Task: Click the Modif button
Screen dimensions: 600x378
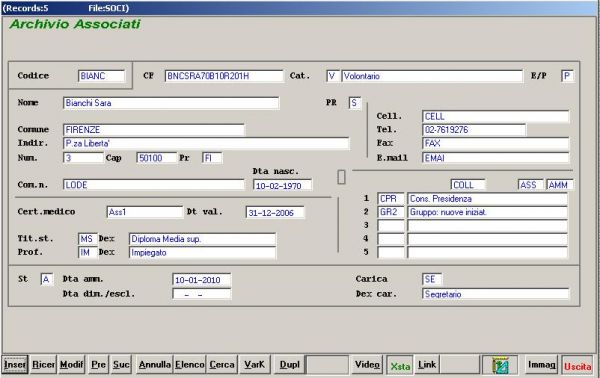Action: (x=72, y=365)
